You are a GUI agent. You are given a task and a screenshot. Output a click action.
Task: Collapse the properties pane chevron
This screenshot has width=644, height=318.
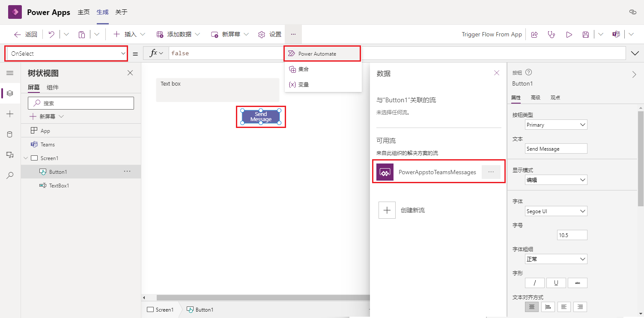pyautogui.click(x=634, y=74)
